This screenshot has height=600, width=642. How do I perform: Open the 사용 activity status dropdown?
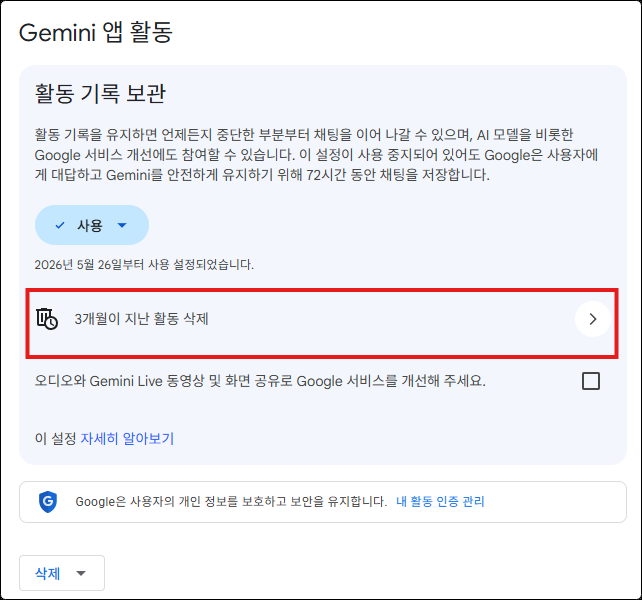tap(92, 225)
